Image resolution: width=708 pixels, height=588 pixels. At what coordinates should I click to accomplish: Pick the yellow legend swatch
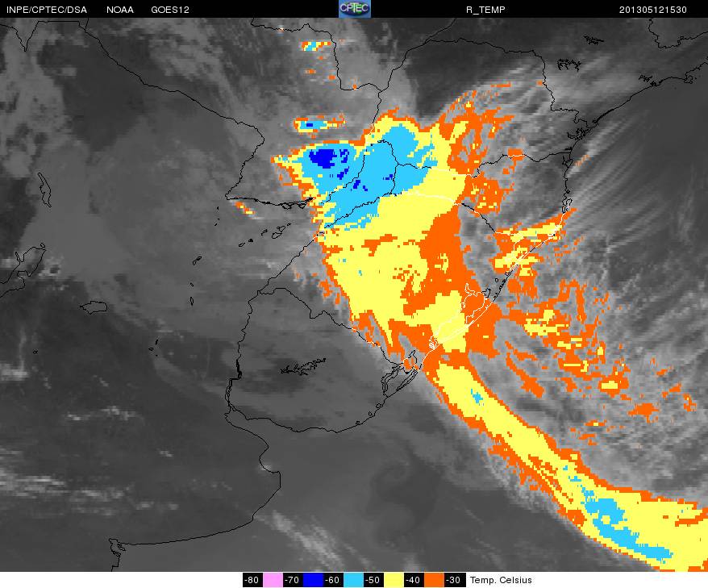click(394, 580)
